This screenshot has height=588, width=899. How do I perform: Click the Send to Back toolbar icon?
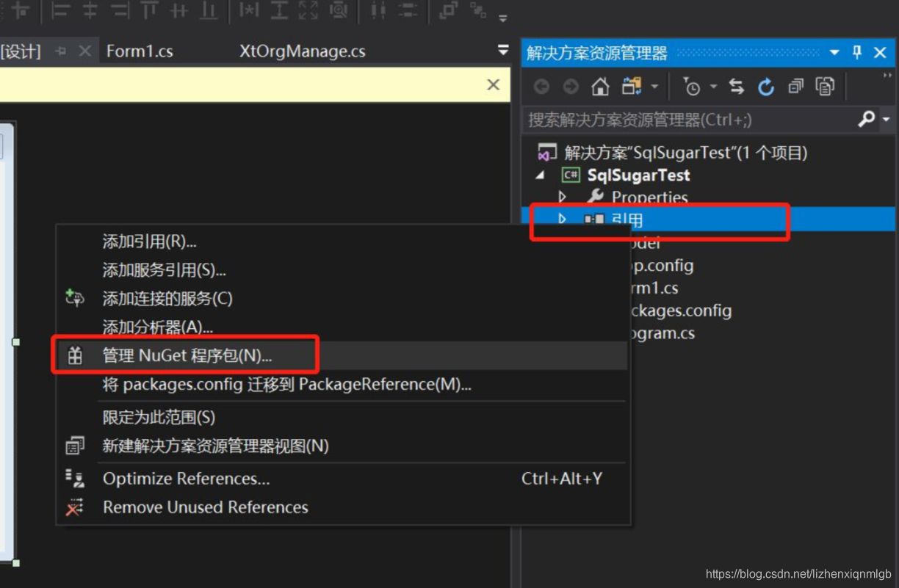tap(477, 11)
